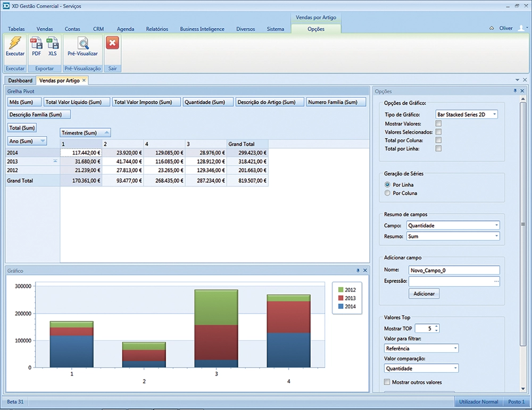Pin the Gráfico panel
Viewport: 532px width, 410px height.
358,270
